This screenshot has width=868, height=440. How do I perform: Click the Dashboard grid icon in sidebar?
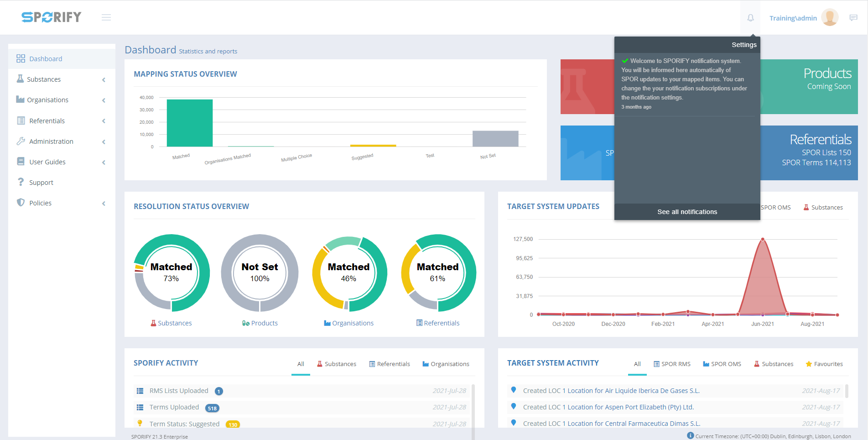point(21,58)
